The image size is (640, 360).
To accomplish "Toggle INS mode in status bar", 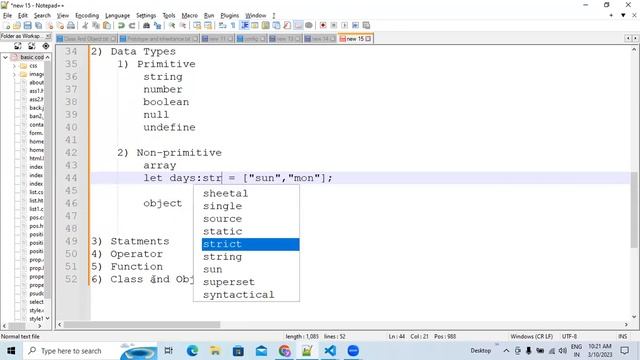I will click(x=622, y=336).
